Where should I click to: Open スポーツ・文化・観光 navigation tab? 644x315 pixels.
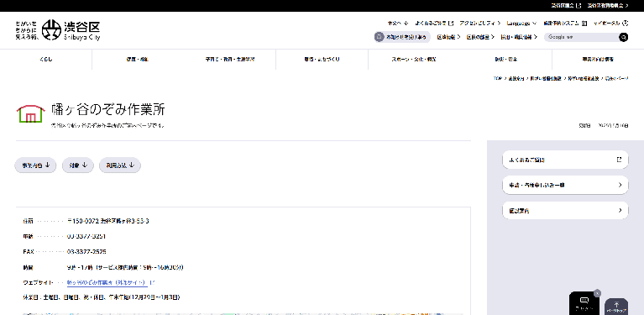click(414, 60)
